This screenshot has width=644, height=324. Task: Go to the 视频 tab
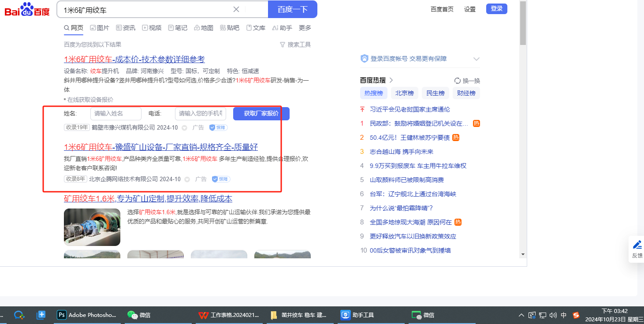pos(152,28)
